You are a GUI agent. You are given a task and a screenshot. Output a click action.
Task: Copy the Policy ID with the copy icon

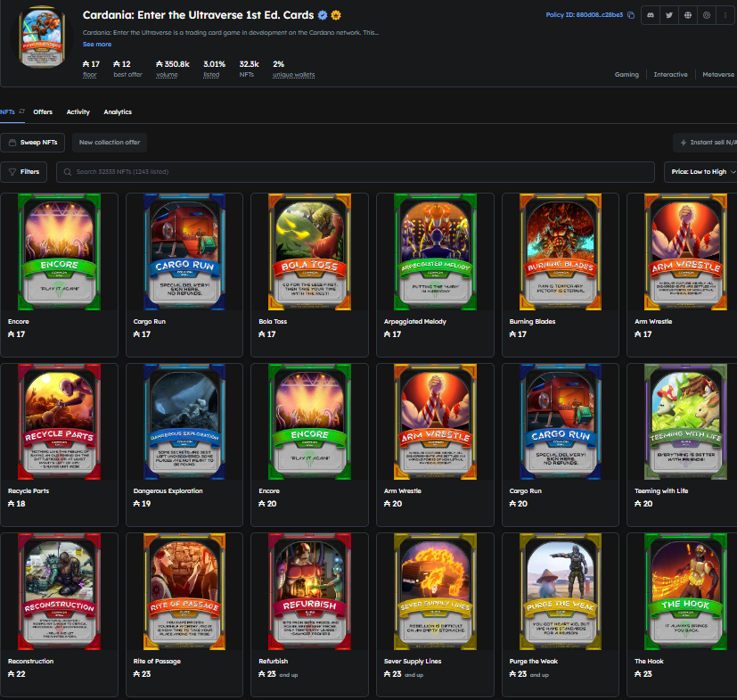[631, 15]
